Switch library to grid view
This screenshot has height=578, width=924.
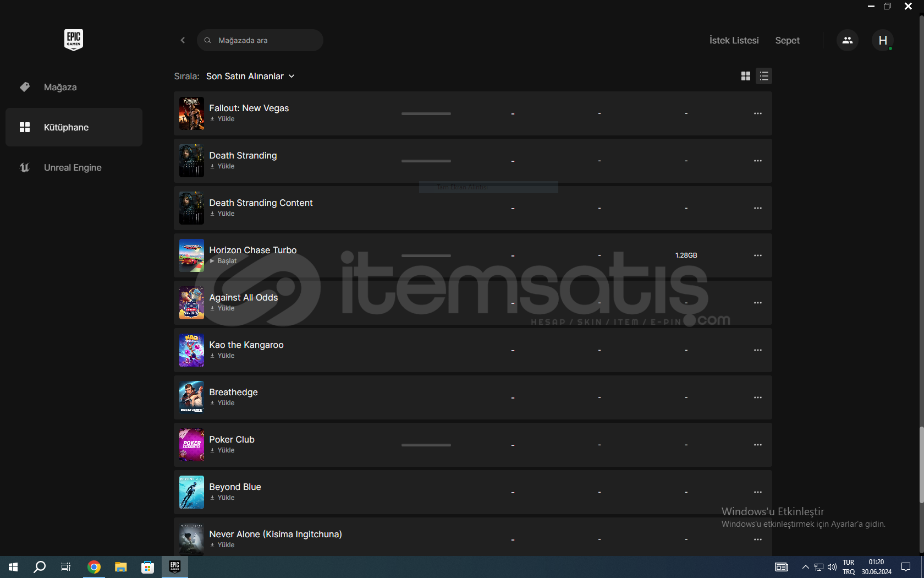click(x=746, y=76)
